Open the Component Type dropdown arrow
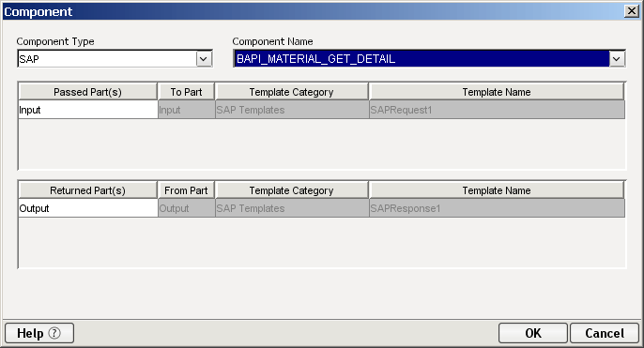644x348 pixels. [204, 59]
